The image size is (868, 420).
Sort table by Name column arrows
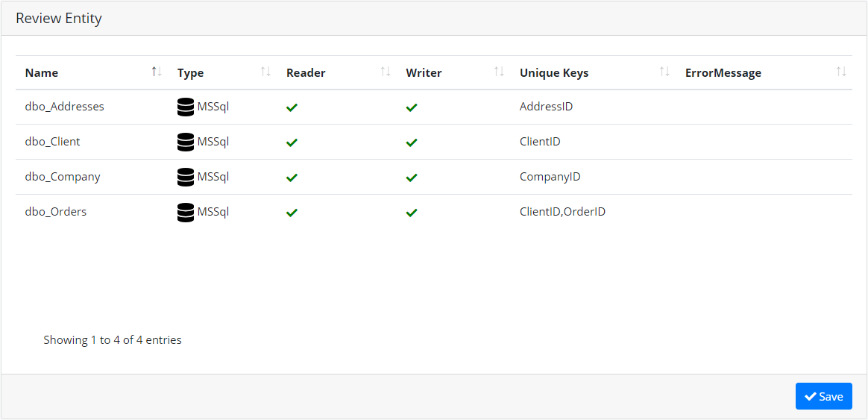(x=157, y=72)
